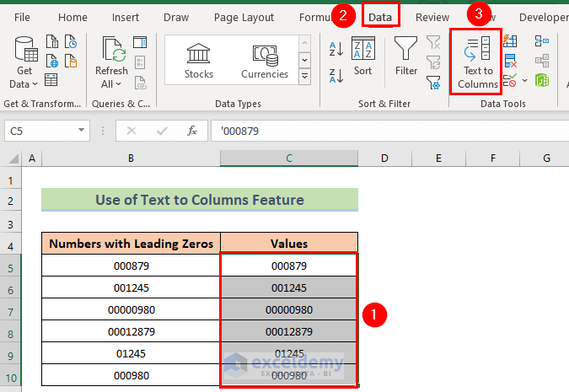Open Queries & Connections pane icon
This screenshot has height=392, width=569.
140,42
